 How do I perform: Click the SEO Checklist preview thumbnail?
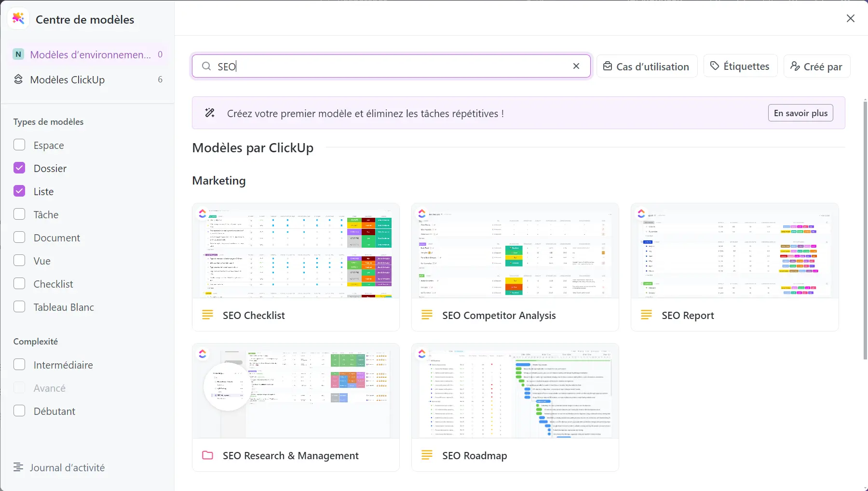[x=296, y=251]
